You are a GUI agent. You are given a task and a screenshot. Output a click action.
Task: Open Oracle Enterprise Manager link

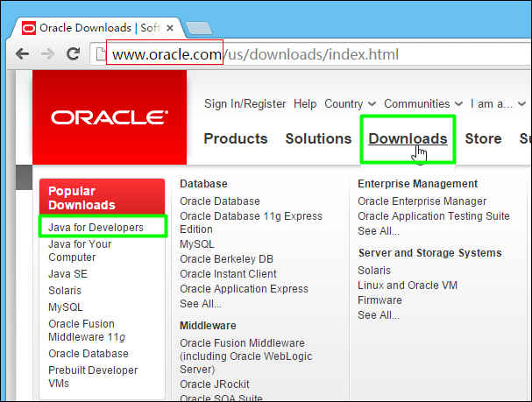point(422,201)
